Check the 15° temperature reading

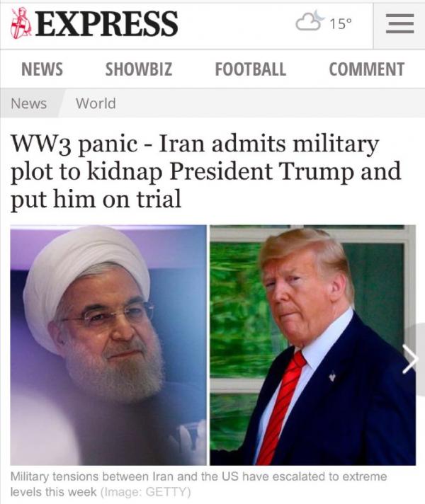(x=341, y=23)
